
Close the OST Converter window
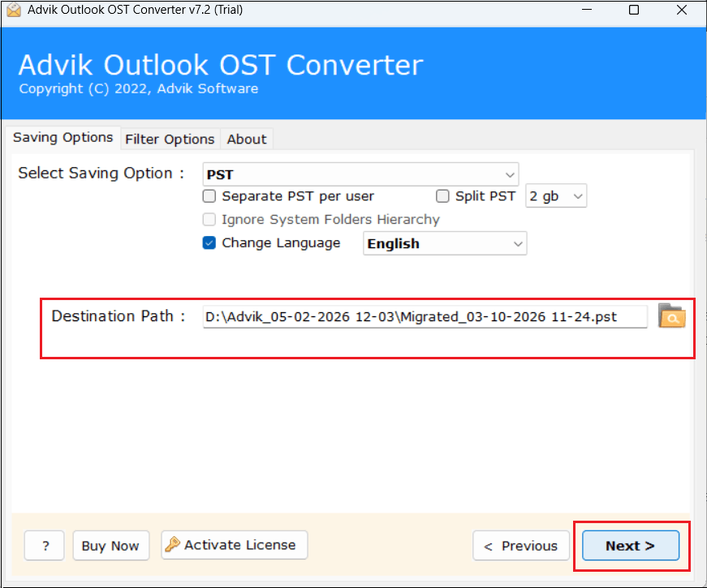pos(682,10)
